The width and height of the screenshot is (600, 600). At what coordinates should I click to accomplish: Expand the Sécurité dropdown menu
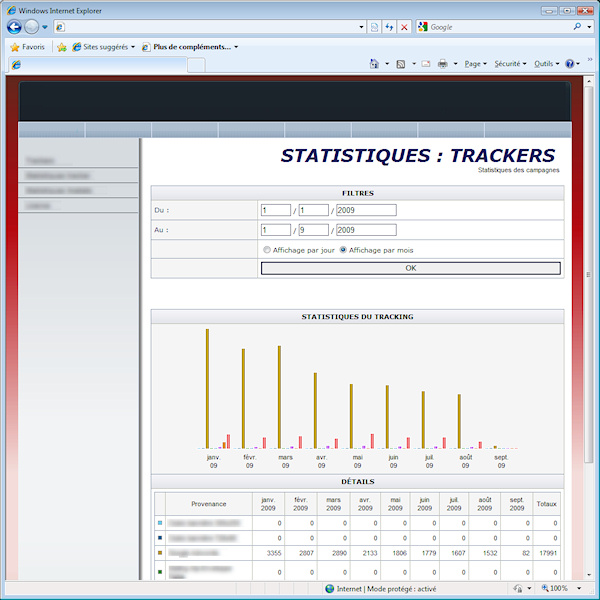(510, 64)
